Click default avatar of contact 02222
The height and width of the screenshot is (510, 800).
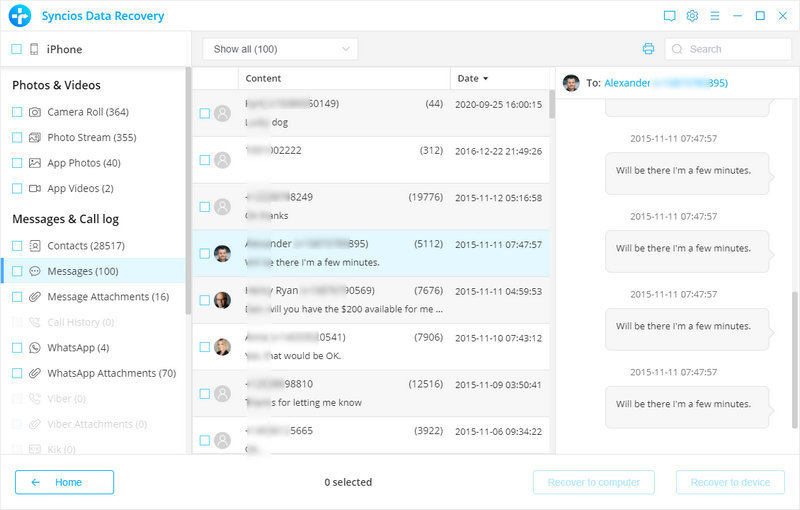[x=222, y=160]
